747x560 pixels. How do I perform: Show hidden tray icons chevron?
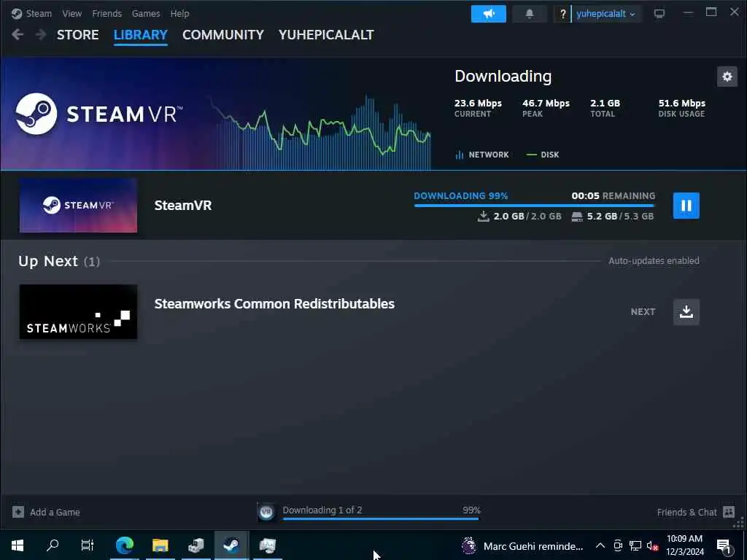(x=600, y=545)
